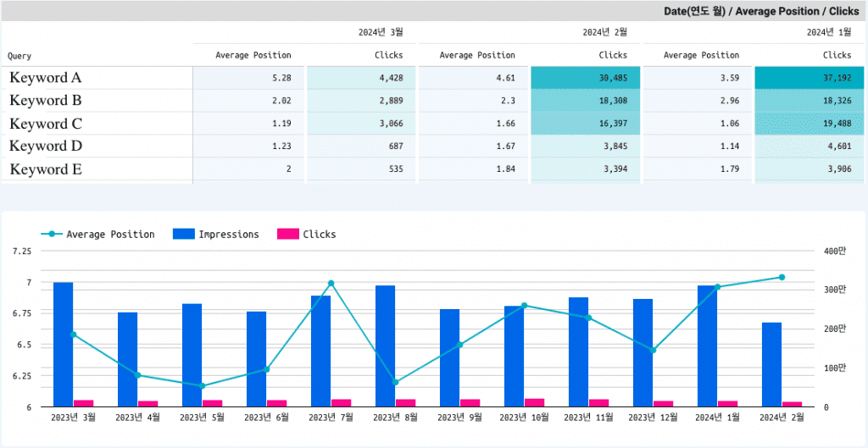Select the 2024년 2월 column group header
Viewport: 868px width, 448px height.
pos(604,32)
